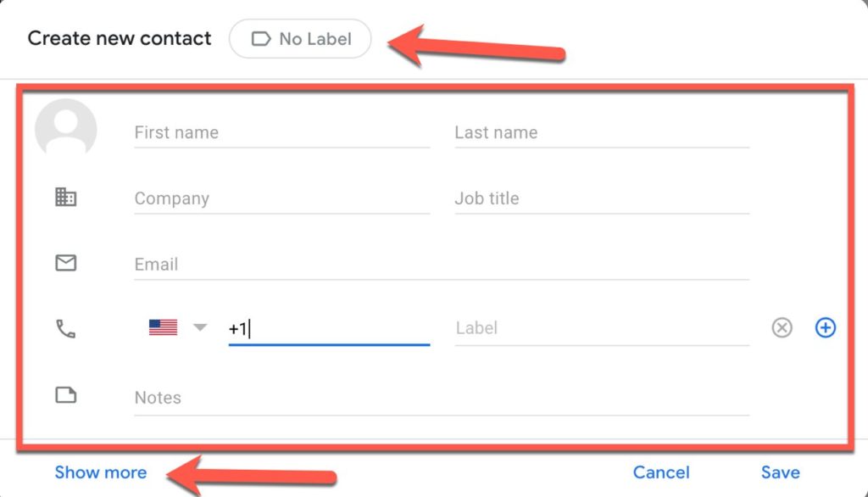Focus the Last name field

click(x=601, y=133)
